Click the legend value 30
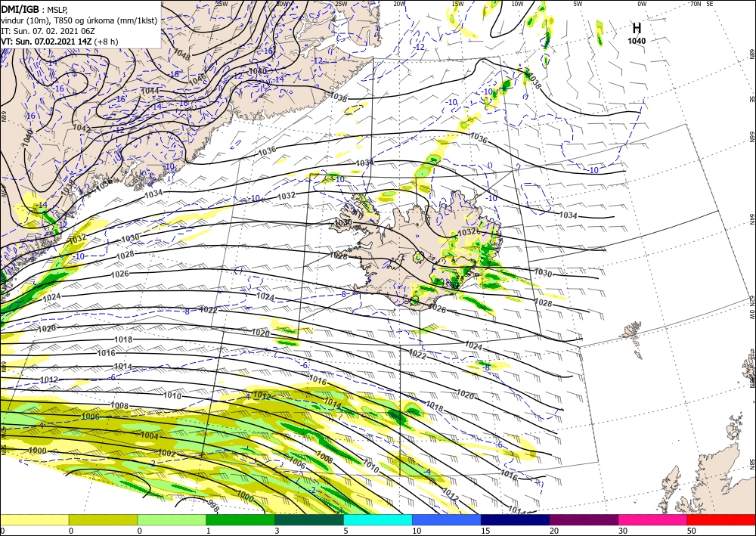Image resolution: width=756 pixels, height=536 pixels. [x=622, y=531]
